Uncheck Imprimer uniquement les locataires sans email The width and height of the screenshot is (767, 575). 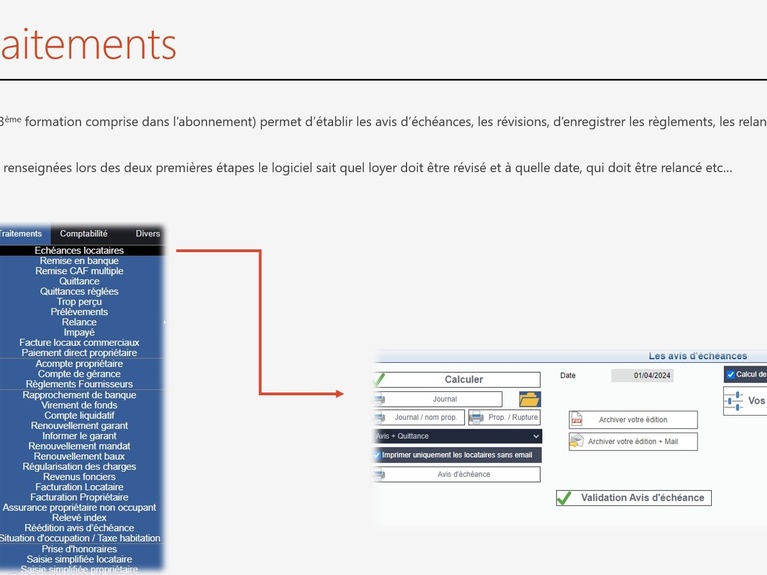pyautogui.click(x=377, y=455)
